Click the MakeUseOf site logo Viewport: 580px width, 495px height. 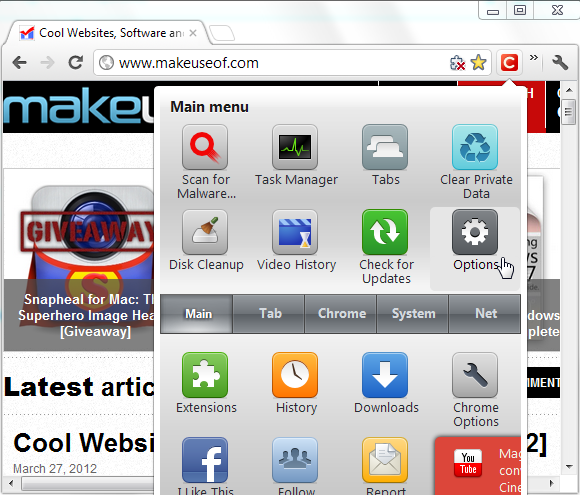point(79,106)
